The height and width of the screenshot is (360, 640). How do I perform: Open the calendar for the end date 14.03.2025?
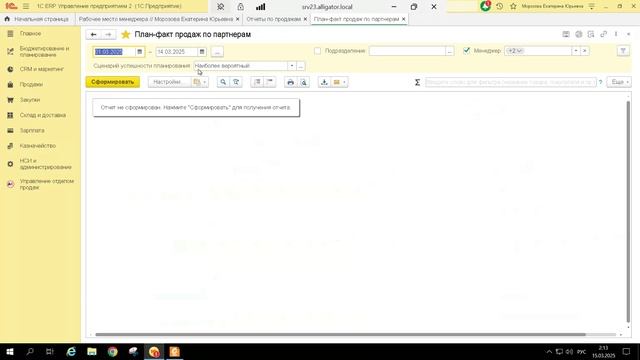(202, 52)
